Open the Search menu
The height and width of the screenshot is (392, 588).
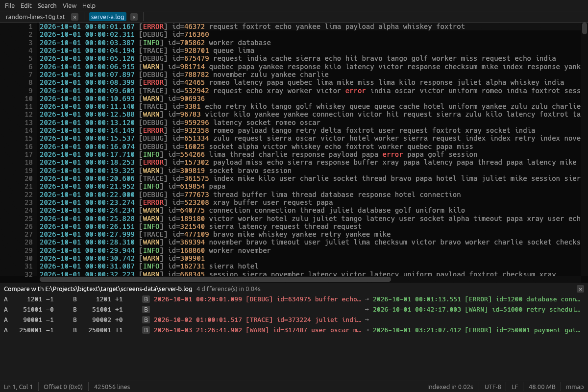[47, 5]
